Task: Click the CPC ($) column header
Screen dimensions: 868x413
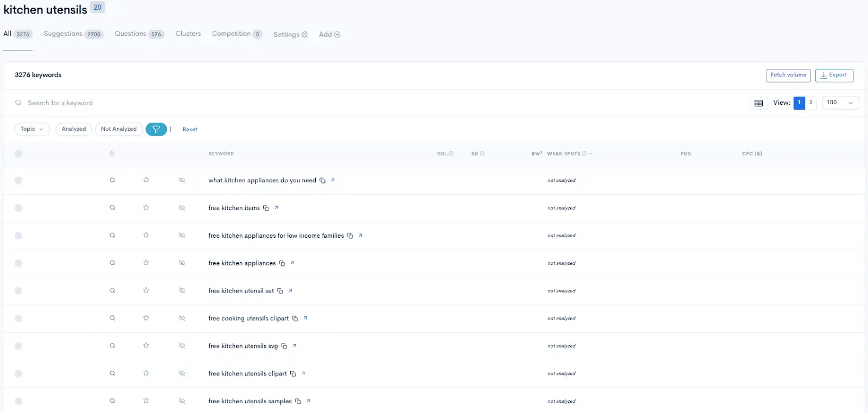Action: coord(752,154)
